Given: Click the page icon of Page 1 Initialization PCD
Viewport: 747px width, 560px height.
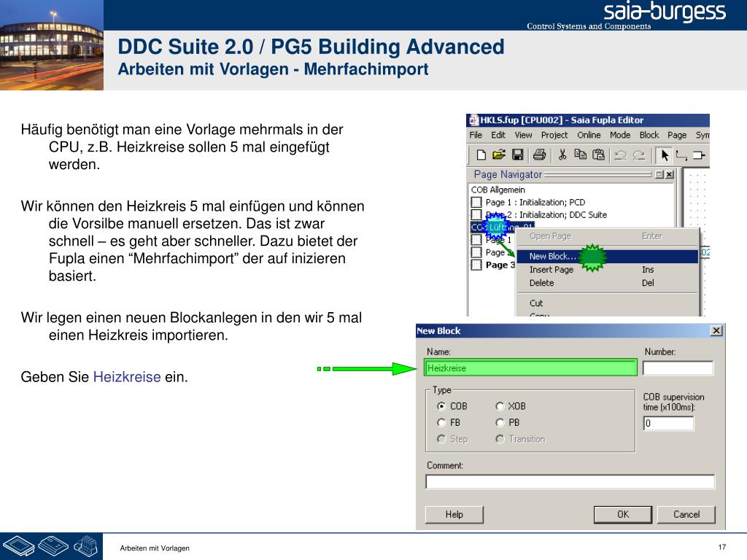Looking at the screenshot, I should 476,203.
